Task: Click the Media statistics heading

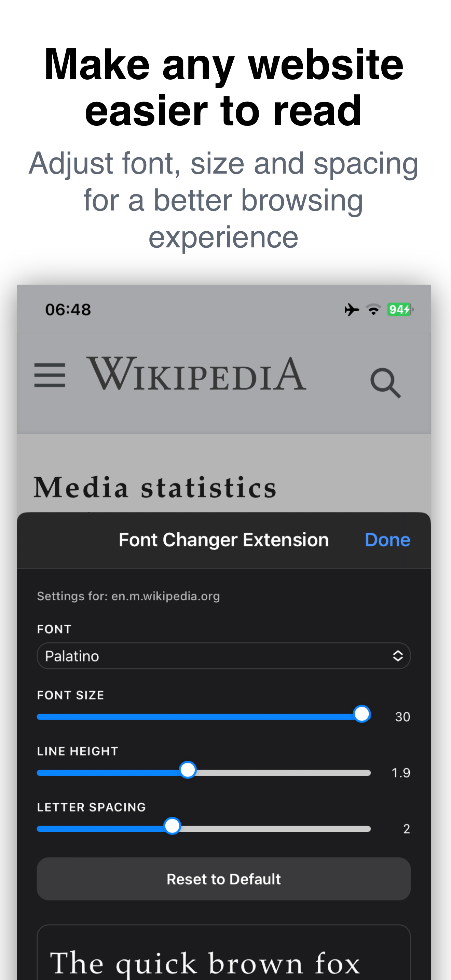Action: pos(155,487)
